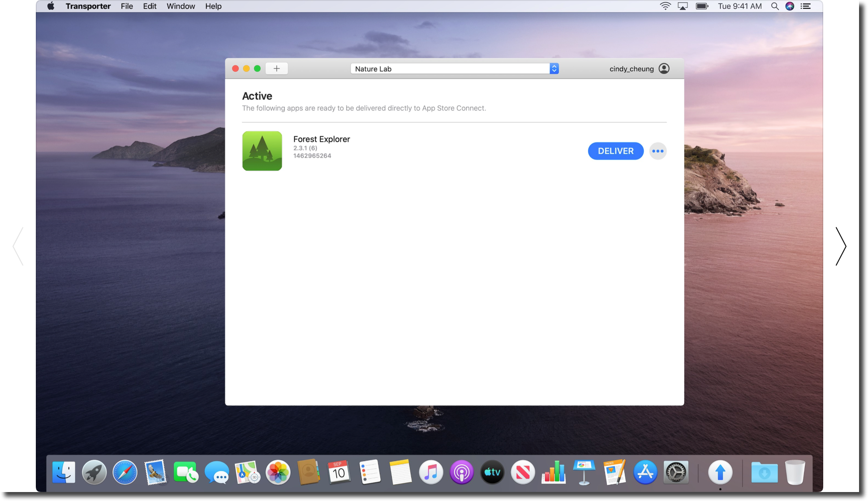Screen dimensions: 868x501
Task: Click the Forest Explorer app name
Action: [x=322, y=139]
